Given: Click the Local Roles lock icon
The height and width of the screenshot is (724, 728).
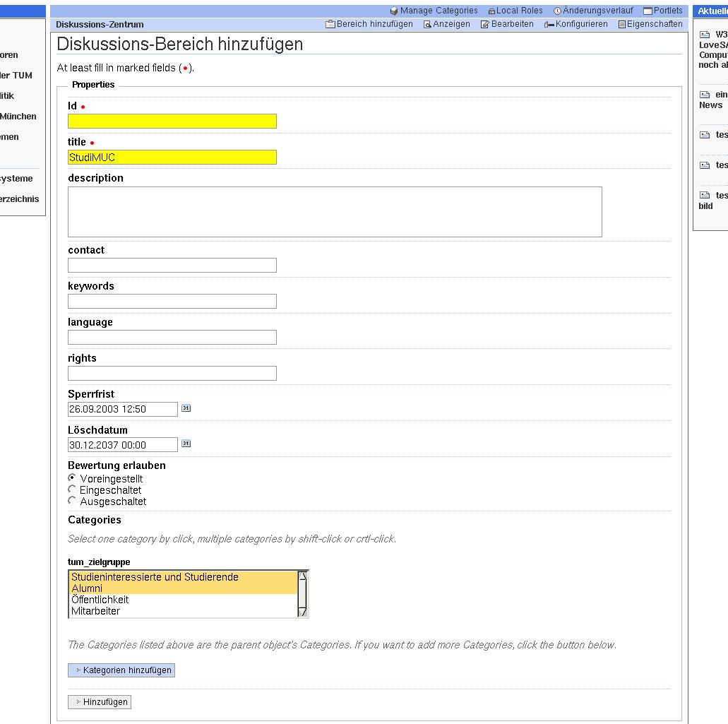Looking at the screenshot, I should (491, 11).
